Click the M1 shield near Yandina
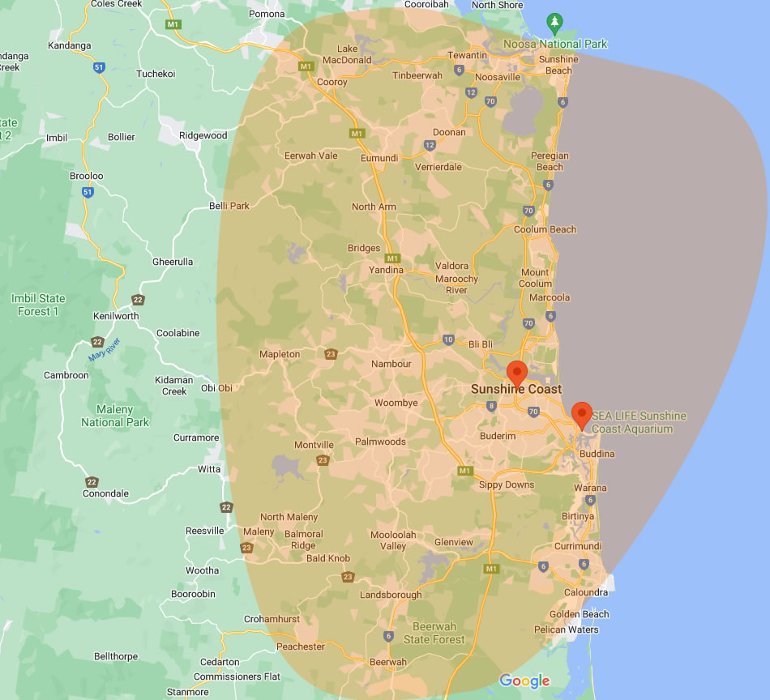This screenshot has height=700, width=770. pos(392,258)
